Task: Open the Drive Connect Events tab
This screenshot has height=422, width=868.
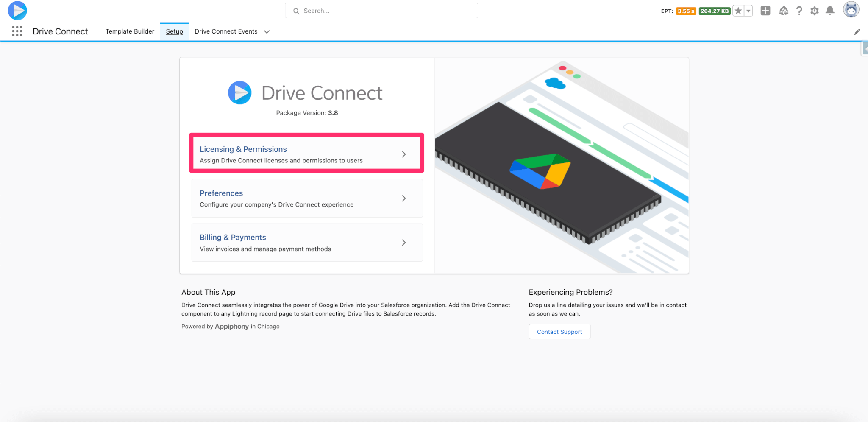Action: tap(226, 31)
